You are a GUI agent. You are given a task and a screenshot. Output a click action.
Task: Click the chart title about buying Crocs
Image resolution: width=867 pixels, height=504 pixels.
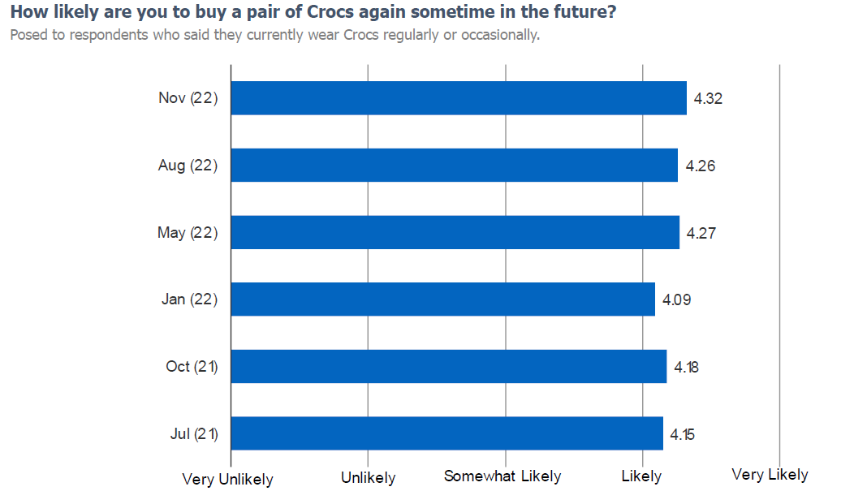313,13
